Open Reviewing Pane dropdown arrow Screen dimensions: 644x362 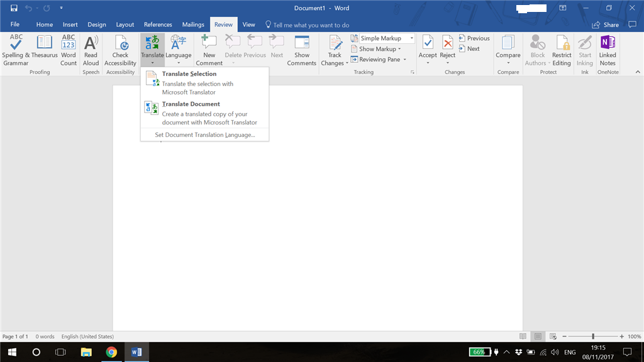[405, 60]
